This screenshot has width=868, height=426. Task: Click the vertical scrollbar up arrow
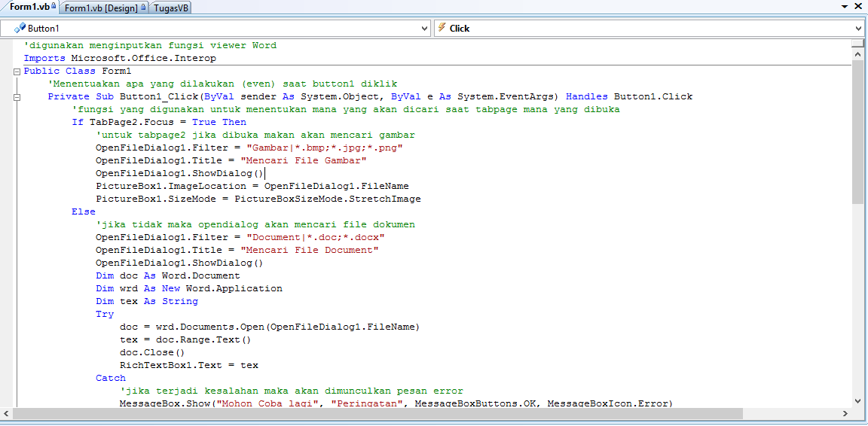click(x=857, y=54)
